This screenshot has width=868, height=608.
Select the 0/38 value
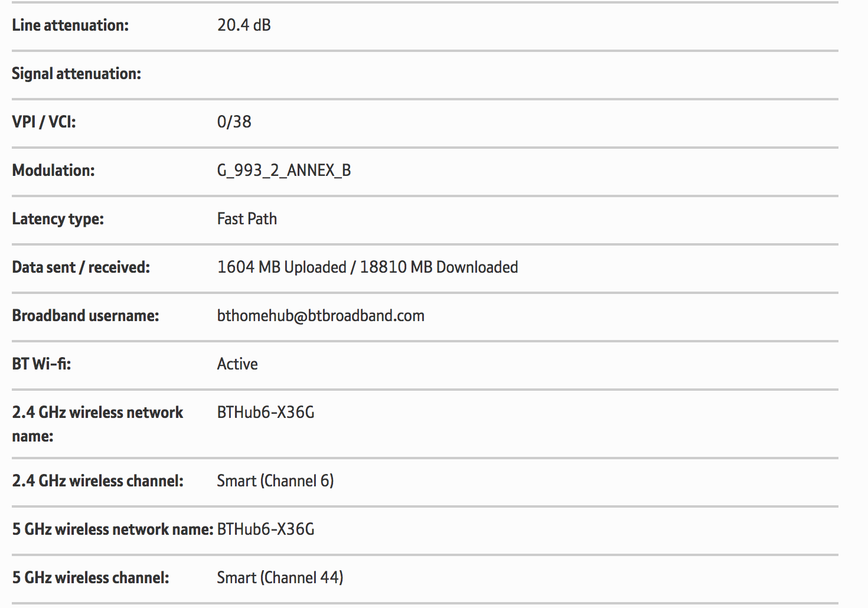[x=234, y=122]
